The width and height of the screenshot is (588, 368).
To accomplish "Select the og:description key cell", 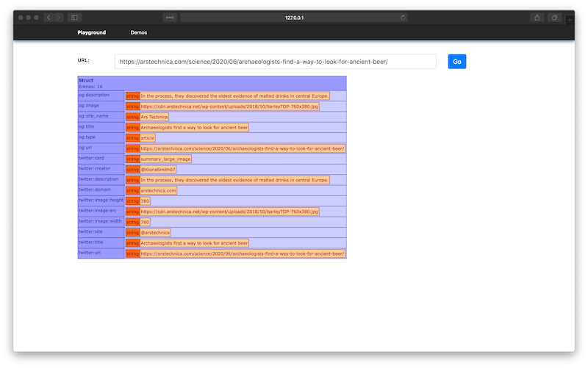I will (101, 95).
